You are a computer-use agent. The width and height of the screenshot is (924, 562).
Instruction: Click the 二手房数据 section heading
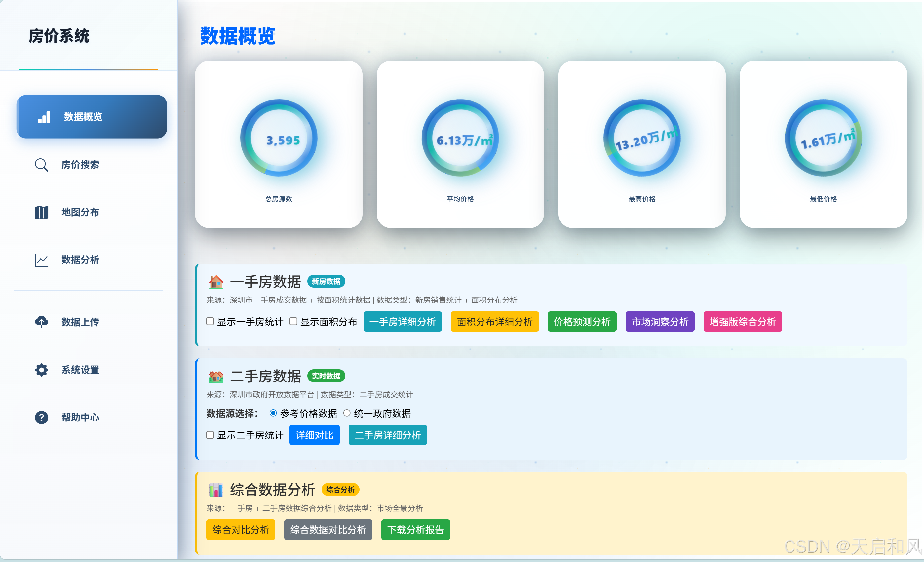coord(265,376)
